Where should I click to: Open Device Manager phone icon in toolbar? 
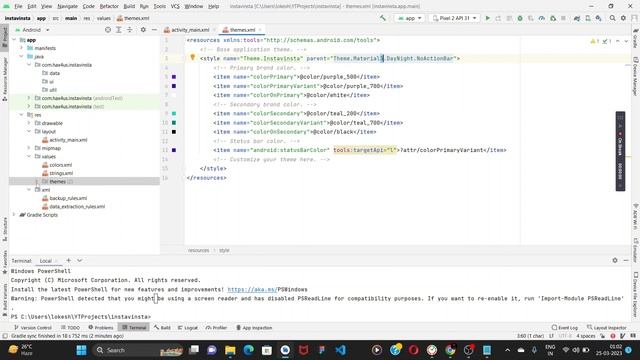pyautogui.click(x=588, y=18)
